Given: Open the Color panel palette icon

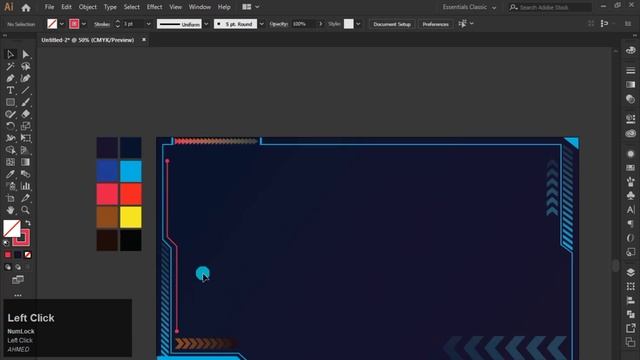Looking at the screenshot, I should click(631, 50).
